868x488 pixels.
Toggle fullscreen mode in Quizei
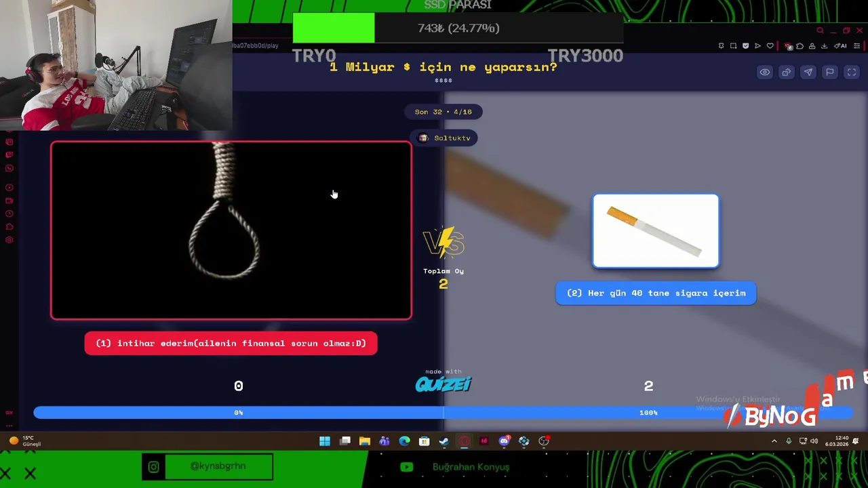tap(852, 73)
